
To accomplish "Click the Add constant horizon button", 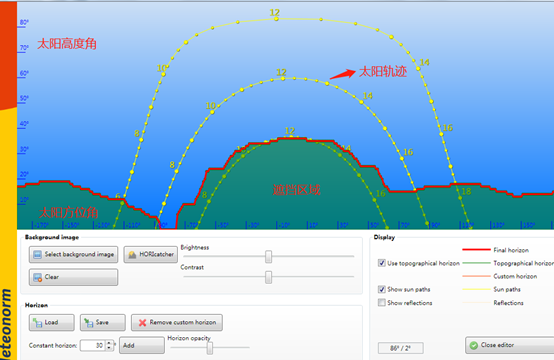I will pyautogui.click(x=142, y=346).
